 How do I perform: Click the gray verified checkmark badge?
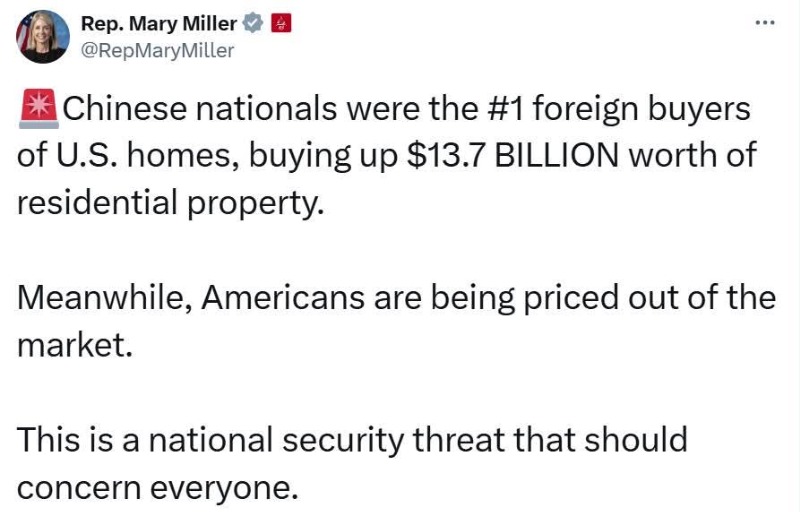(253, 25)
